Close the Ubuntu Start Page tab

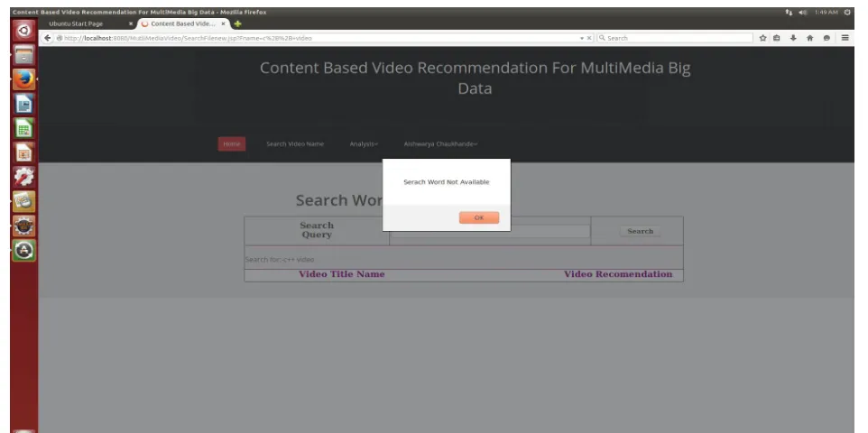[x=131, y=23]
